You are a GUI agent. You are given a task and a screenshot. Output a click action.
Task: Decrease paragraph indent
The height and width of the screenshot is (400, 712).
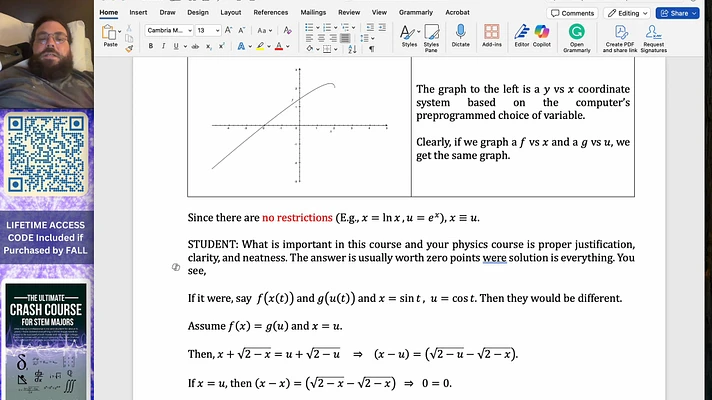pyautogui.click(x=370, y=28)
